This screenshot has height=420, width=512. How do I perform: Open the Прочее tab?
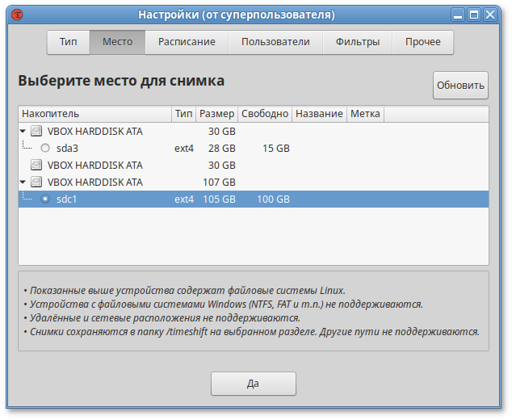pyautogui.click(x=423, y=42)
